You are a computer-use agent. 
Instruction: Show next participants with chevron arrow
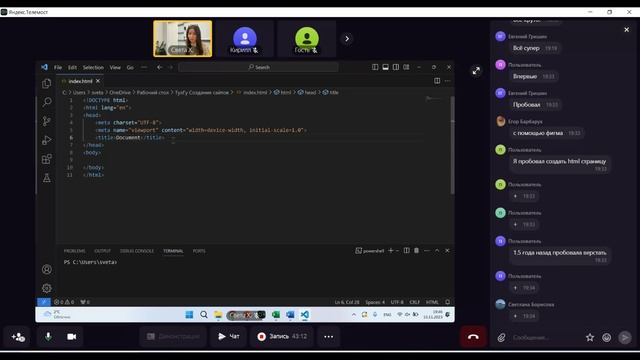pyautogui.click(x=347, y=39)
